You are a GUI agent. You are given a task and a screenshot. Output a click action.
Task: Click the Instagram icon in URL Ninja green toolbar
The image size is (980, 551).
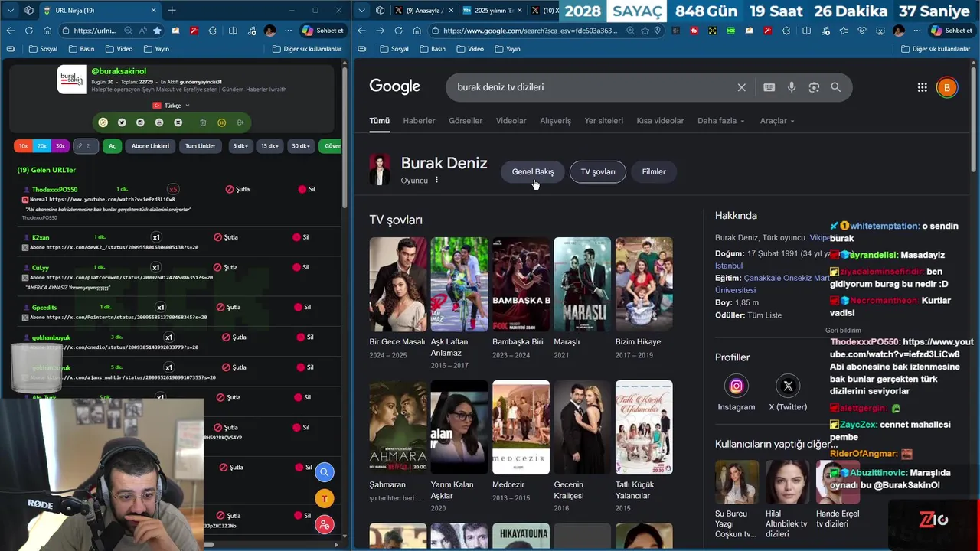tap(140, 122)
